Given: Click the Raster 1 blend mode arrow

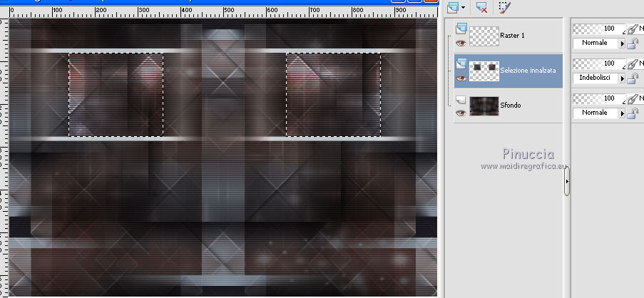Looking at the screenshot, I should coord(622,43).
